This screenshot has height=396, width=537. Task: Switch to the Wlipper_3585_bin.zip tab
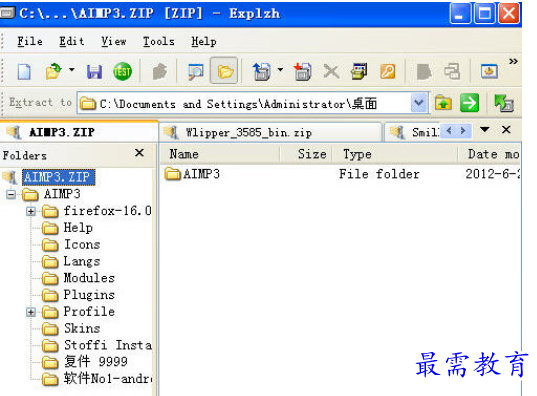coord(270,132)
